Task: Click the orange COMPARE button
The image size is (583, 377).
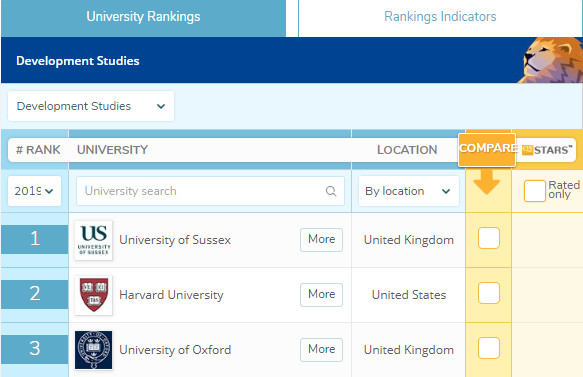Action: click(x=487, y=149)
